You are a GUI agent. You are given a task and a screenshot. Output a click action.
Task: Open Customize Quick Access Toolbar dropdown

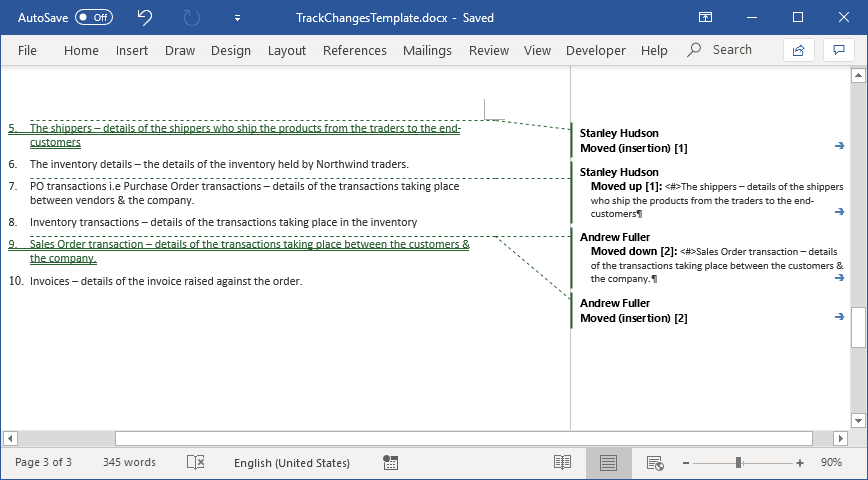pyautogui.click(x=237, y=18)
